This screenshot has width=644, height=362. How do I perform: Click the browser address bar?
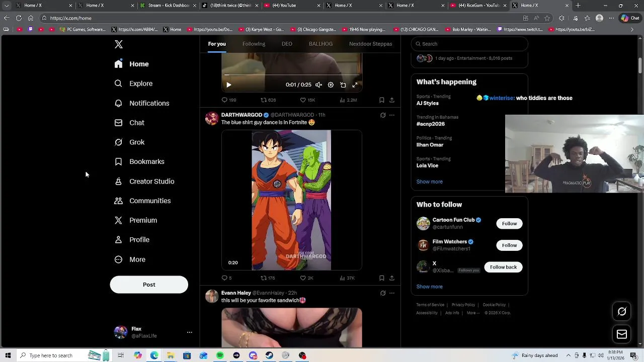(282, 18)
